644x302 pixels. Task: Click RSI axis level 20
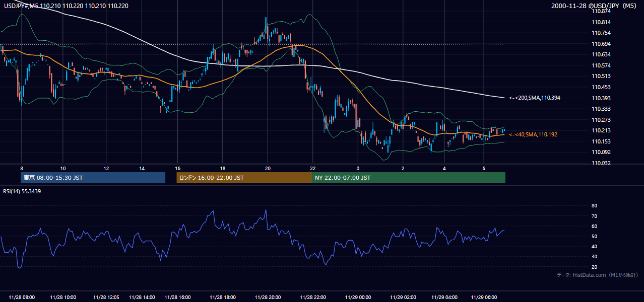tap(594, 267)
